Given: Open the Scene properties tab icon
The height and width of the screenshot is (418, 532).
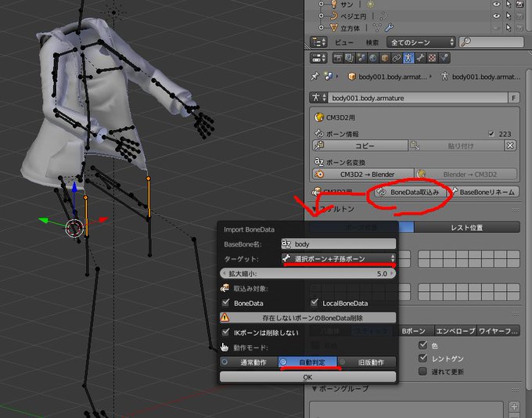Looking at the screenshot, I should click(361, 58).
